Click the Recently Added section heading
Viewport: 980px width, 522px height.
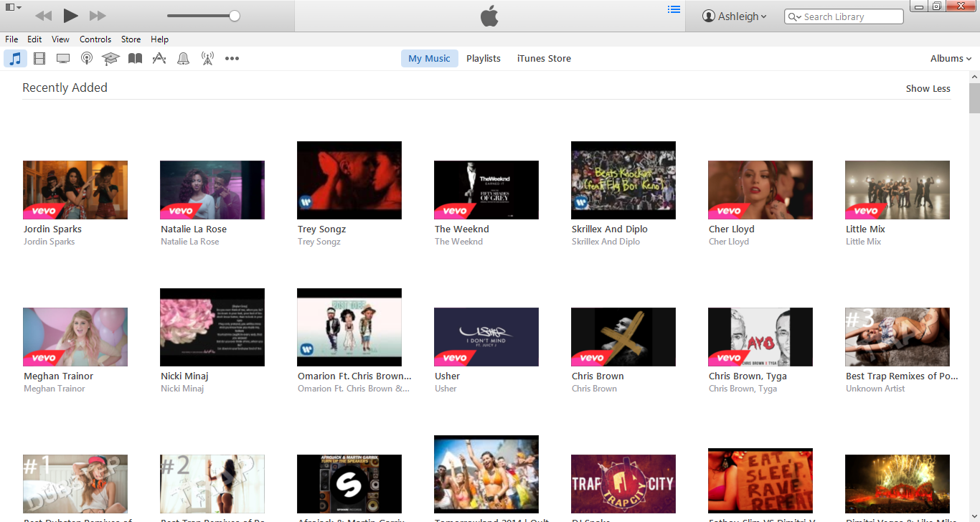65,87
